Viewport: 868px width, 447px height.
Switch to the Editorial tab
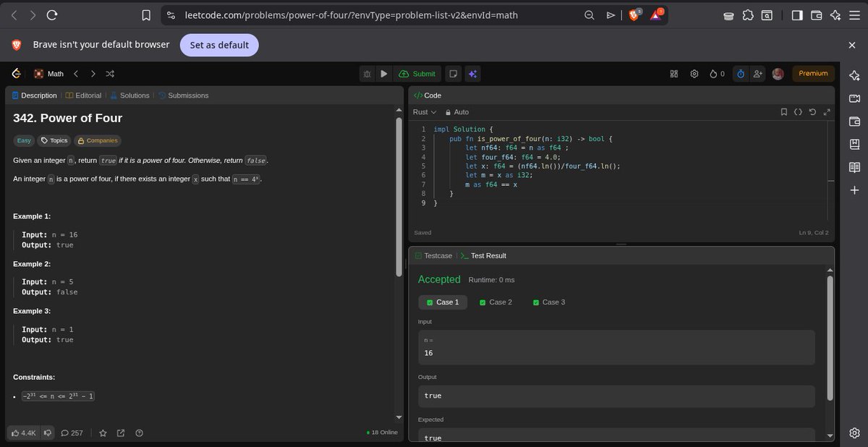click(83, 95)
